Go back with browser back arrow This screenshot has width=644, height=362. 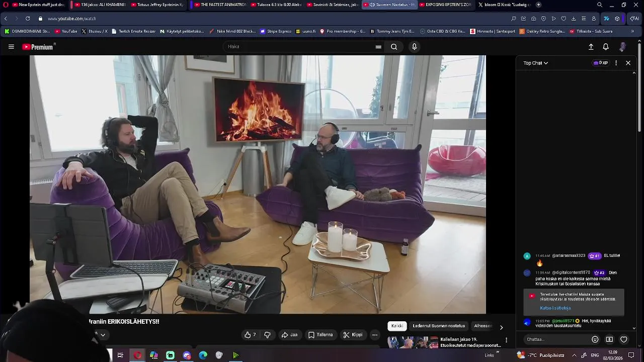tap(6, 19)
